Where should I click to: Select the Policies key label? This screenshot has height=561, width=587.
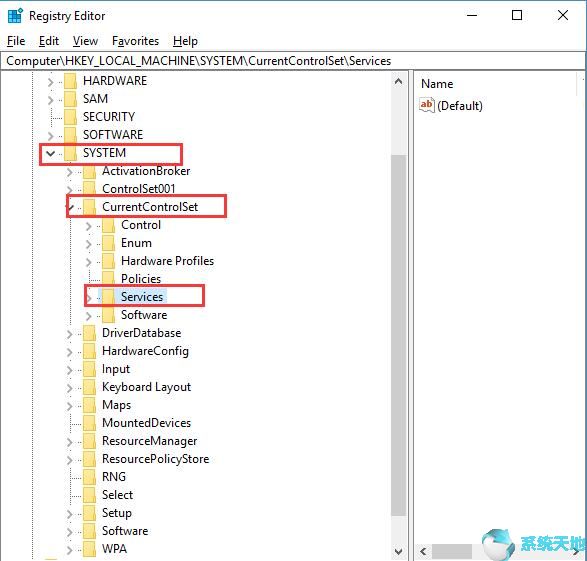tap(141, 278)
